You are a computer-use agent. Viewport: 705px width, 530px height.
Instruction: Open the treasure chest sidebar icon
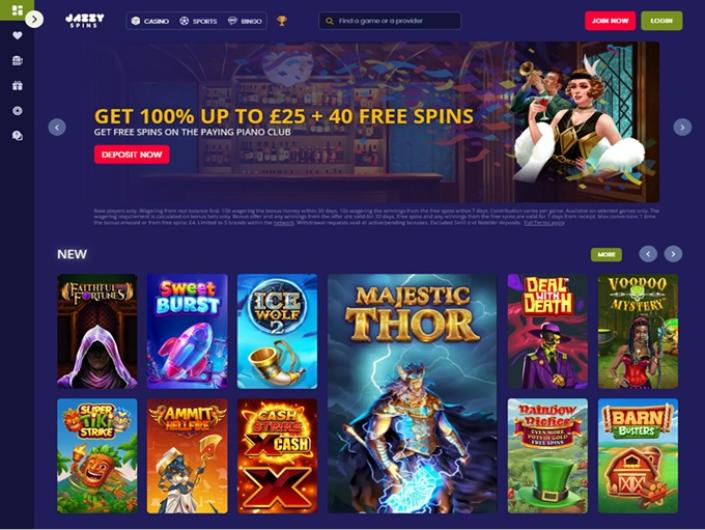[x=17, y=60]
